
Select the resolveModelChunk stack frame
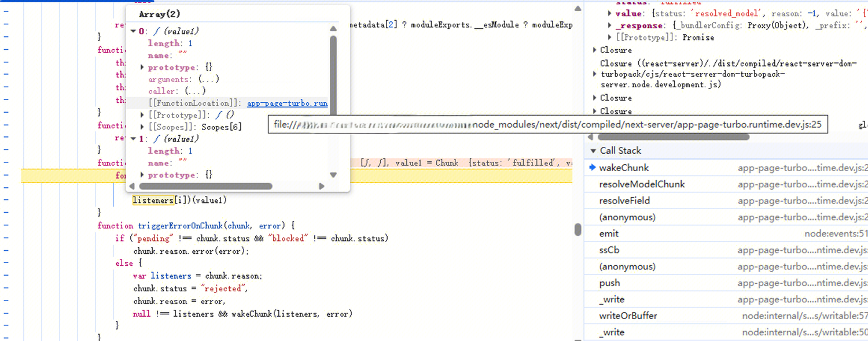642,184
